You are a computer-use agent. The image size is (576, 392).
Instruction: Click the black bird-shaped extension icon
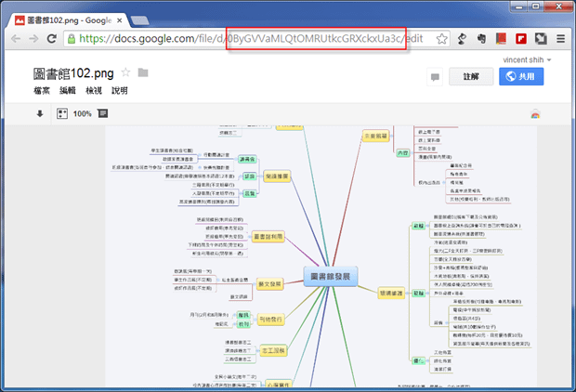(x=462, y=38)
